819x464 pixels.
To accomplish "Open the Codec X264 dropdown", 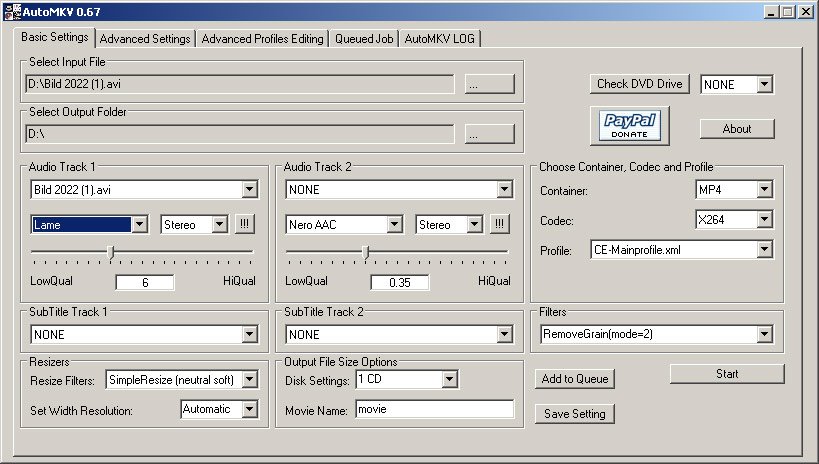I will point(764,219).
